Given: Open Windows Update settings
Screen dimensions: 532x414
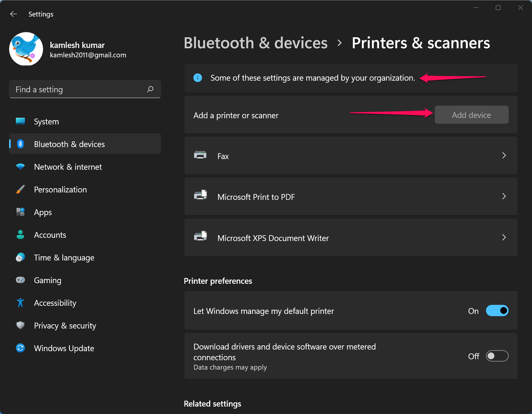Looking at the screenshot, I should [x=85, y=348].
